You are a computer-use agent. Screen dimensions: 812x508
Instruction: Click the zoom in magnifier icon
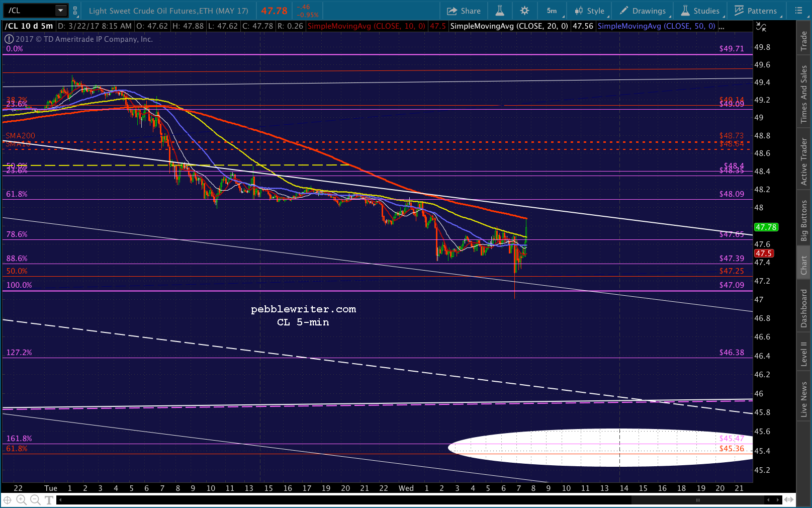[x=21, y=500]
